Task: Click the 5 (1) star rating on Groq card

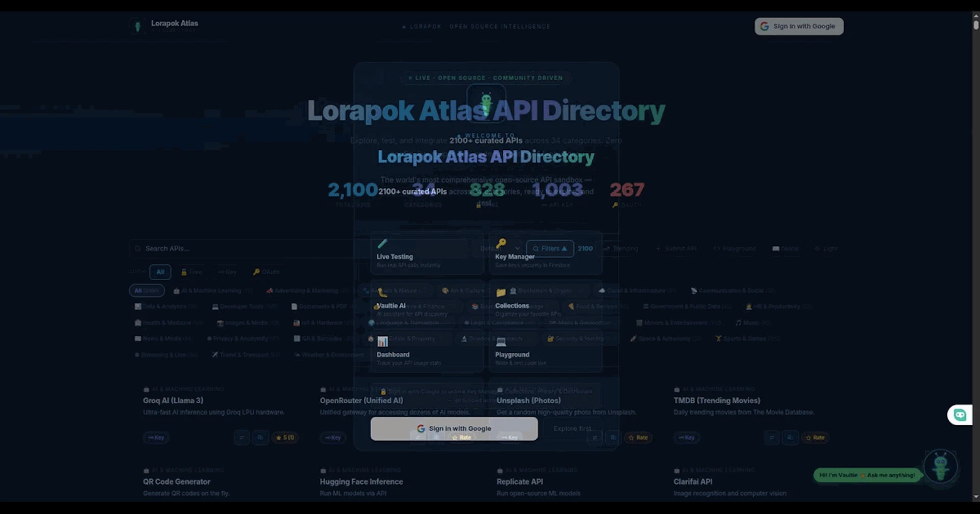Action: click(285, 438)
